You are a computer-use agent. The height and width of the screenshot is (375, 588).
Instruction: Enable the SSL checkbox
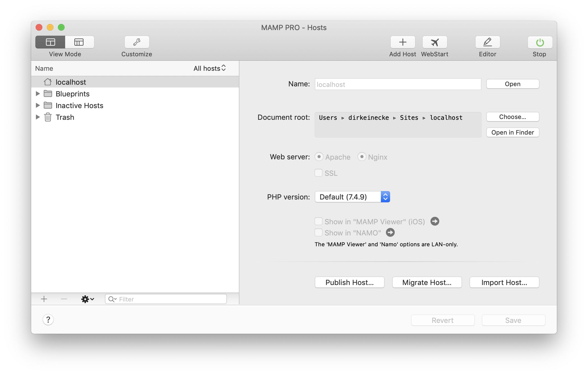(318, 173)
